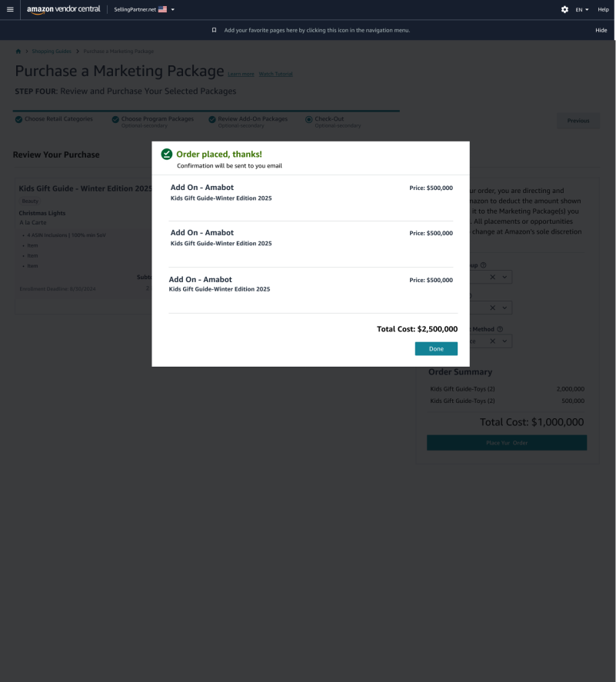The width and height of the screenshot is (616, 682).
Task: Click the help icon beside the Method label
Action: click(500, 329)
